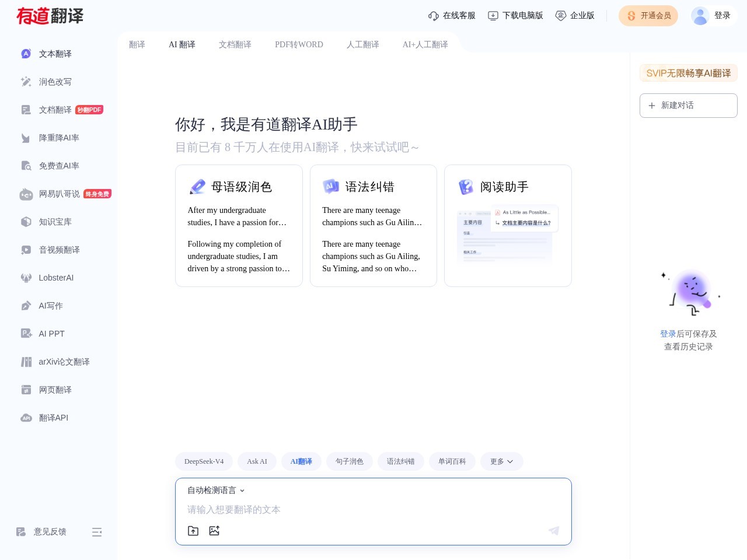Viewport: 747px width, 560px height.
Task: Click the 新建对话 button
Action: [689, 106]
